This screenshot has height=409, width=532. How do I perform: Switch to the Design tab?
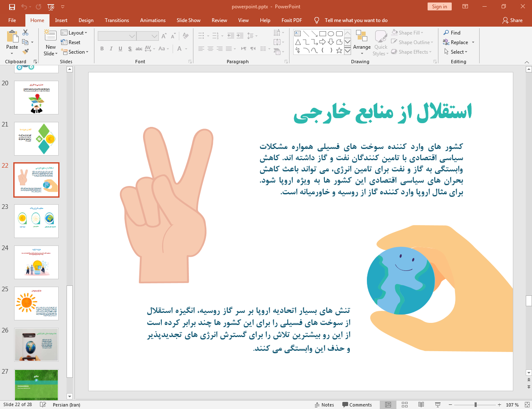86,20
